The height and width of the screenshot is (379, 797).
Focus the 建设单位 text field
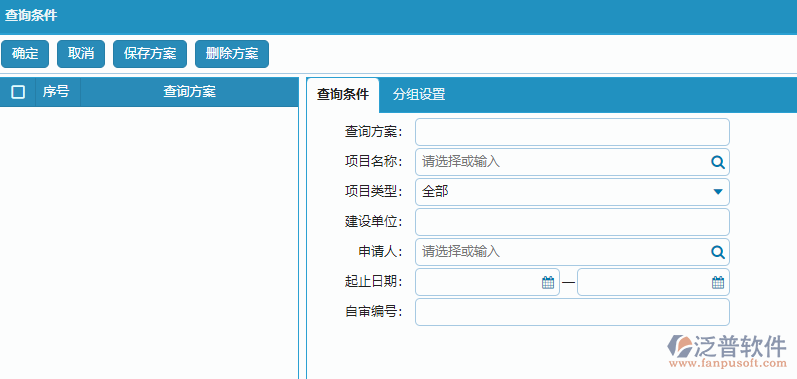point(572,222)
